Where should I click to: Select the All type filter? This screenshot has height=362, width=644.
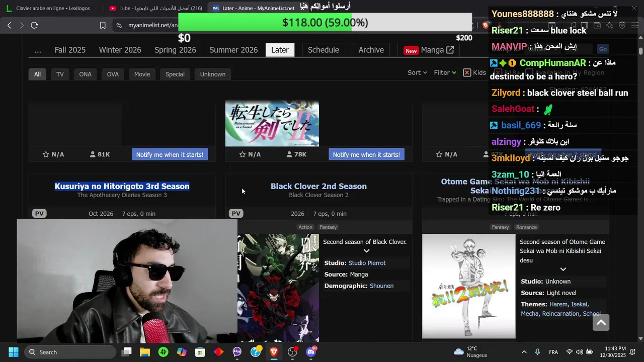pos(37,74)
